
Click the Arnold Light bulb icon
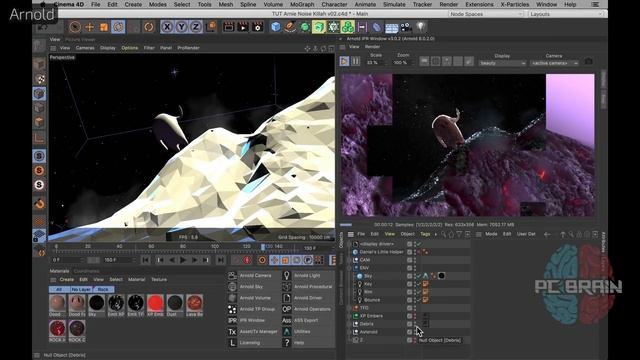coord(287,276)
